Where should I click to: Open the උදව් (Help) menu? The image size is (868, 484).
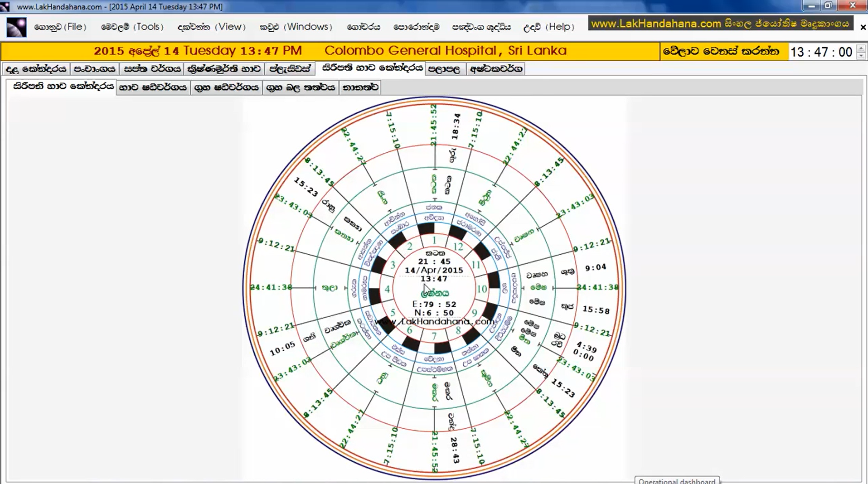pos(548,27)
